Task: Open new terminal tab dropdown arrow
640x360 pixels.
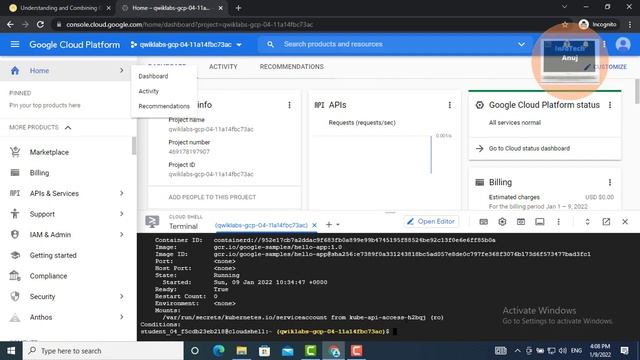Action: point(338,224)
